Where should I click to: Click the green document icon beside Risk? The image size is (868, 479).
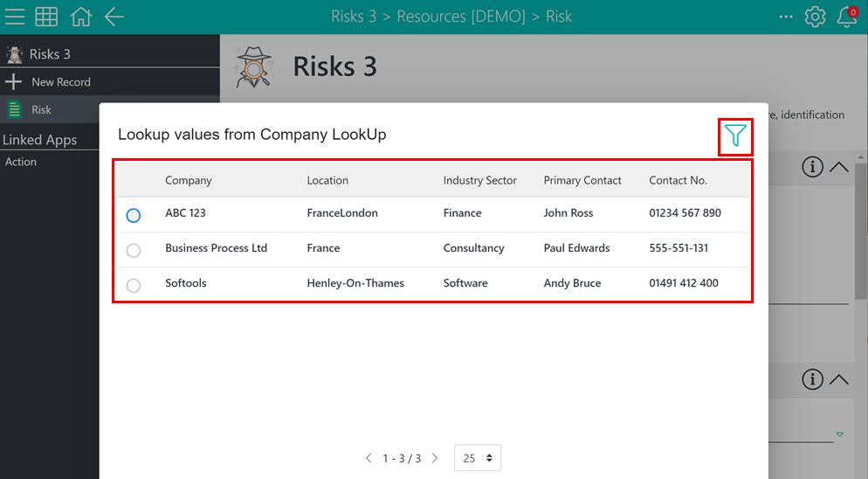tap(14, 110)
